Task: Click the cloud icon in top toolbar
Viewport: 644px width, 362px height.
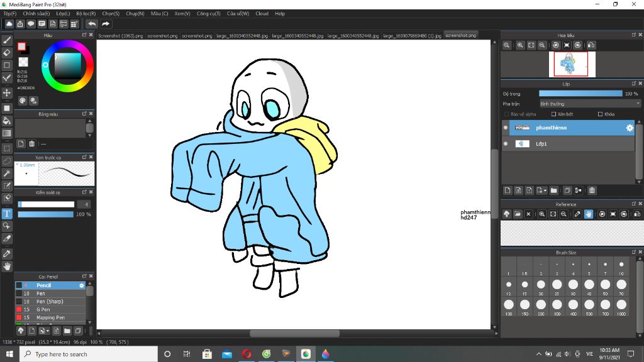Action: 9,25
